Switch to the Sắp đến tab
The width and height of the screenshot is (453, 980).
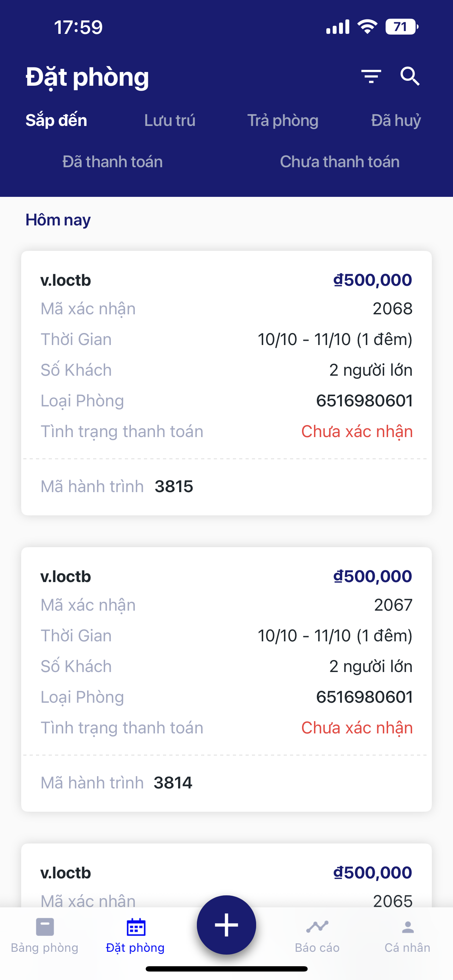pos(56,120)
